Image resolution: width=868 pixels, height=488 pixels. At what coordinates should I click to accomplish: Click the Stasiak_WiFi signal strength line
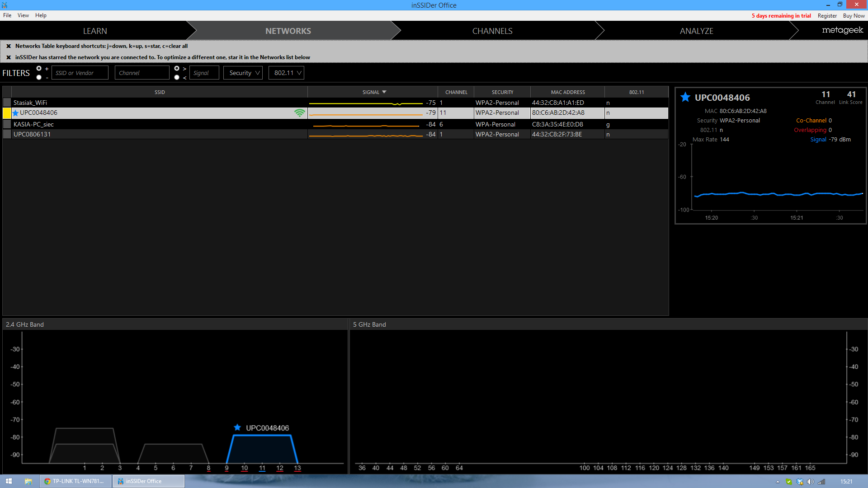366,103
